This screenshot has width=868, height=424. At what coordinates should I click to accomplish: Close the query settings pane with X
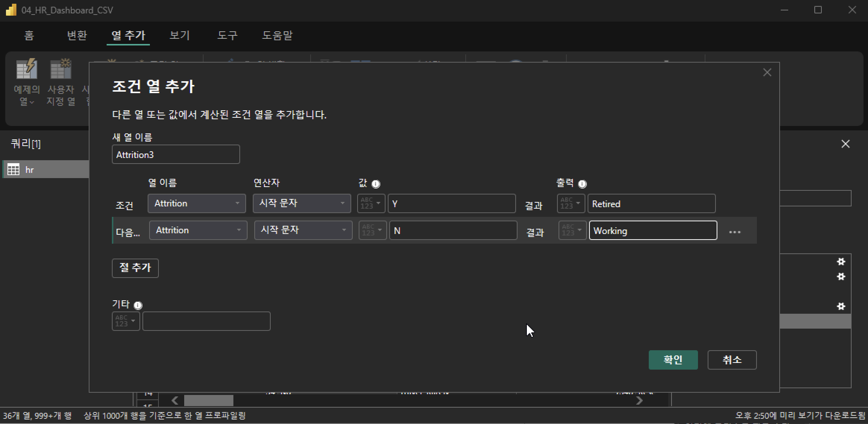(845, 144)
